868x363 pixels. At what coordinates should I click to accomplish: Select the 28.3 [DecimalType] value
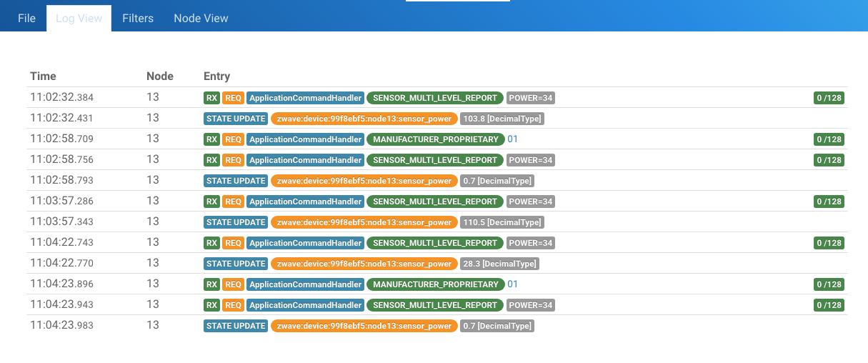(499, 264)
